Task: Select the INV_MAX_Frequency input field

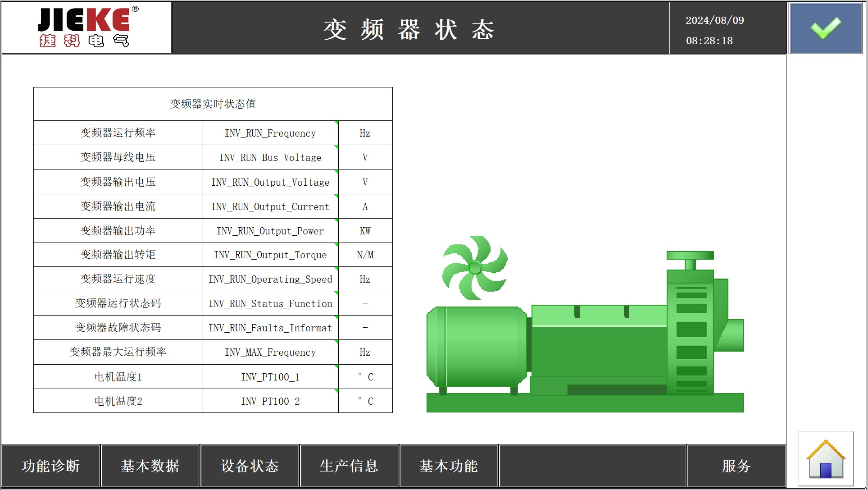Action: (x=270, y=352)
